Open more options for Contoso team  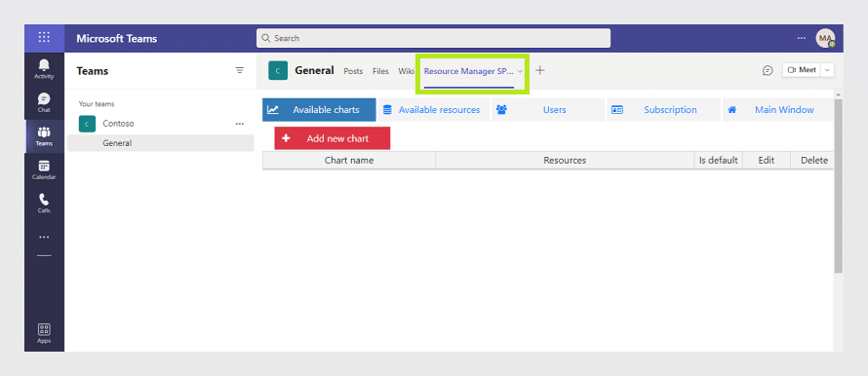pos(240,124)
